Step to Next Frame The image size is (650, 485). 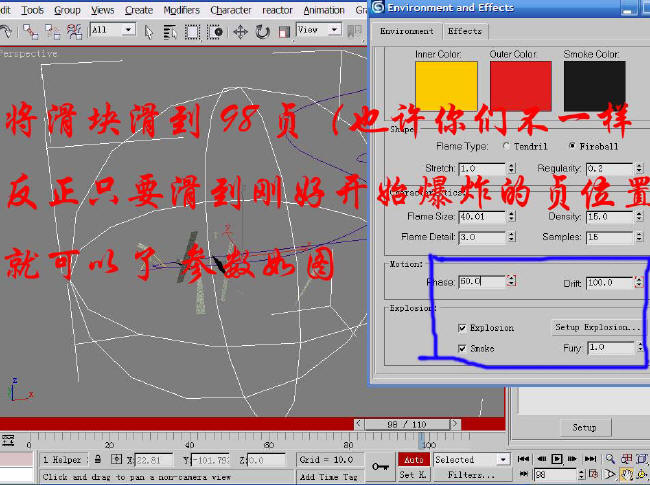[x=572, y=458]
